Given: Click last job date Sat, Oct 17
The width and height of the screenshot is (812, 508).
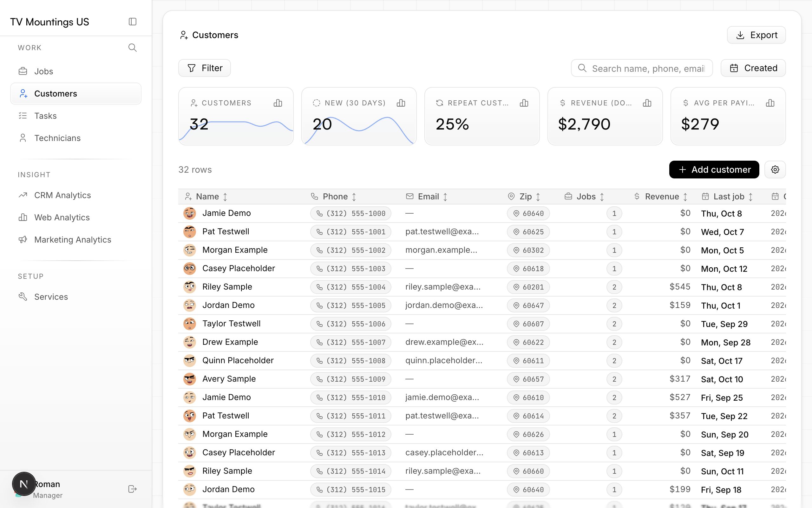Looking at the screenshot, I should pyautogui.click(x=722, y=361).
